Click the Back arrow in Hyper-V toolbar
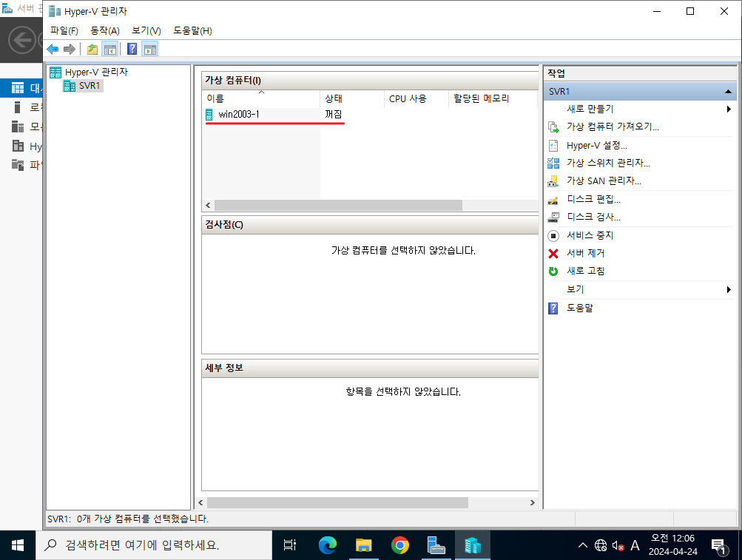 [x=53, y=49]
